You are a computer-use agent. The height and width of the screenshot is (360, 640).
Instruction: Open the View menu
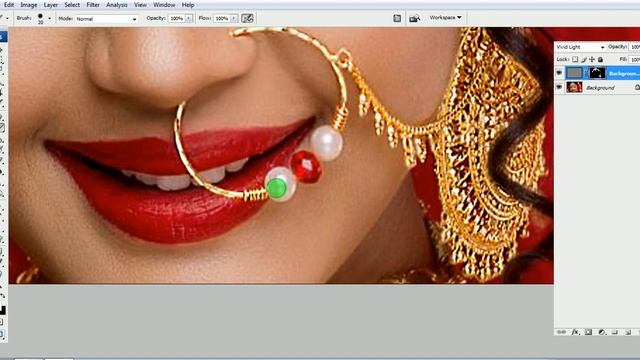tap(140, 5)
